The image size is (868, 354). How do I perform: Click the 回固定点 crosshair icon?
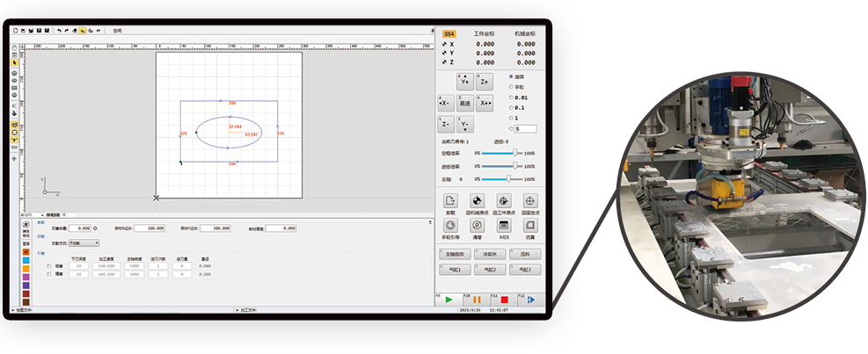[529, 201]
